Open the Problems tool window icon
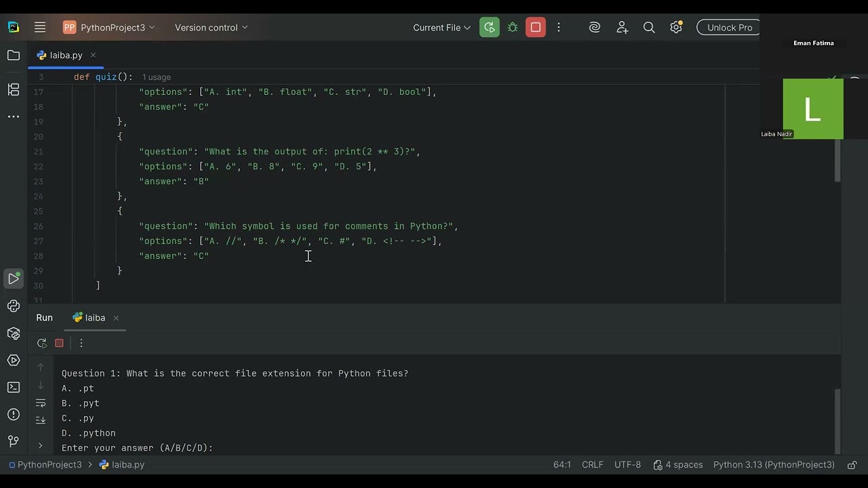This screenshot has height=488, width=868. tap(14, 415)
